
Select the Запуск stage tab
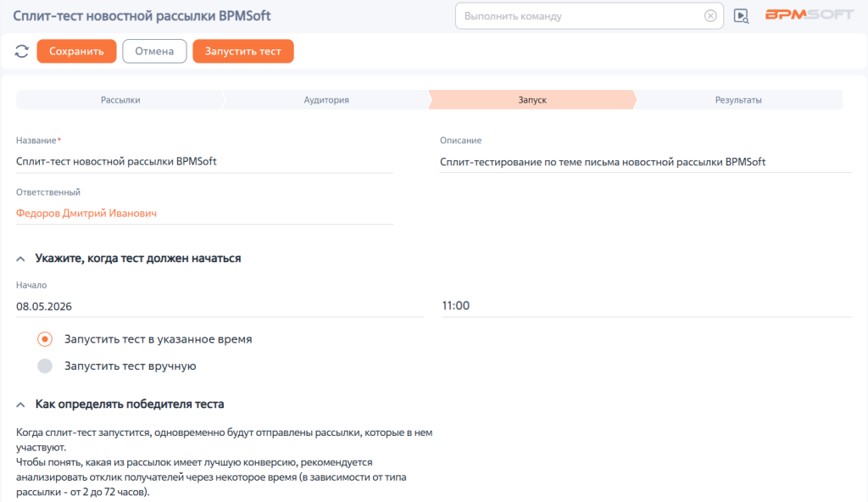pyautogui.click(x=532, y=100)
